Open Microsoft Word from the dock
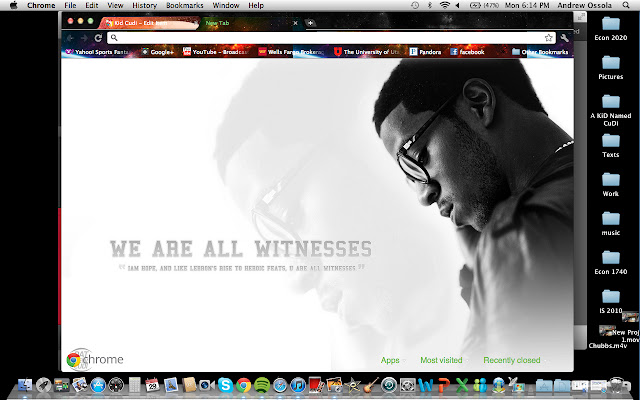This screenshot has height=400, width=640. click(425, 385)
